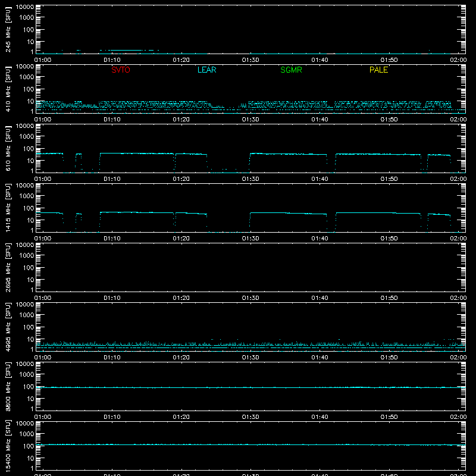Click the 245 MHz [SFU] axis label

click(8, 29)
